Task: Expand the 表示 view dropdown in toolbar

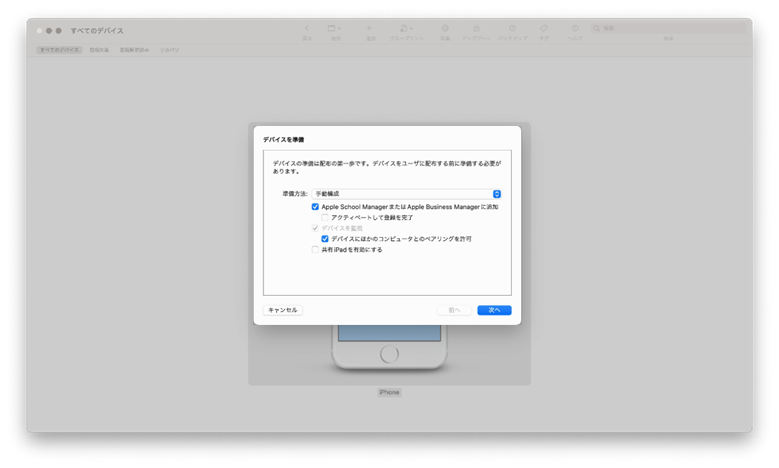Action: 334,28
